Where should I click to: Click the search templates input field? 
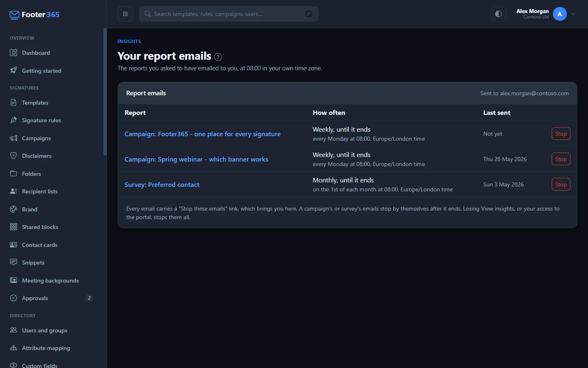pos(229,14)
